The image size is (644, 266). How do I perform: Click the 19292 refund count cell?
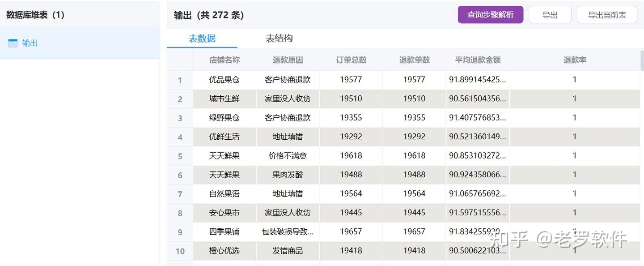(415, 137)
